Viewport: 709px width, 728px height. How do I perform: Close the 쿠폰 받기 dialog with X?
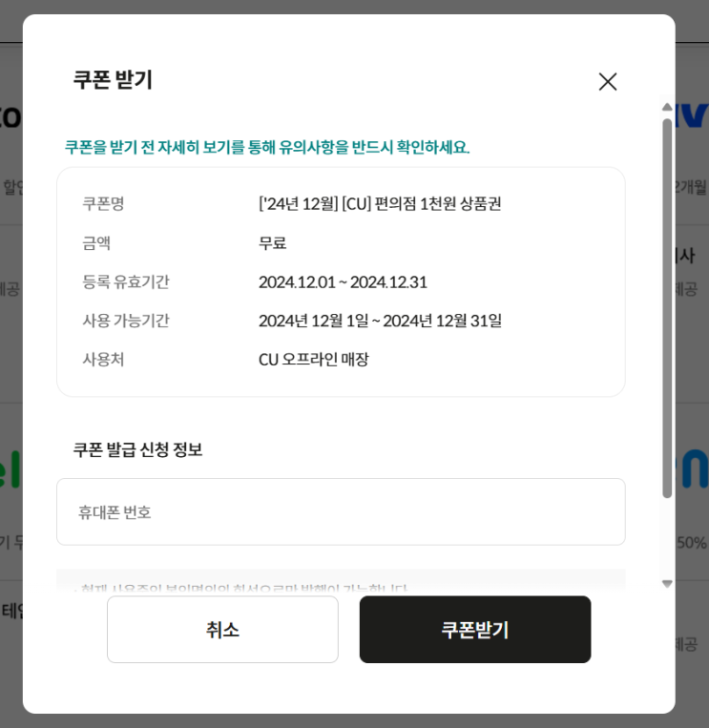pos(607,82)
